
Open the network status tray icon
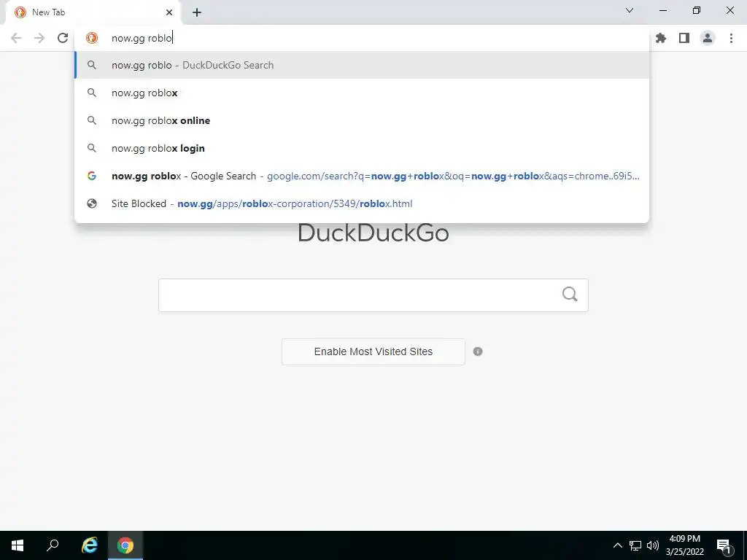click(635, 545)
